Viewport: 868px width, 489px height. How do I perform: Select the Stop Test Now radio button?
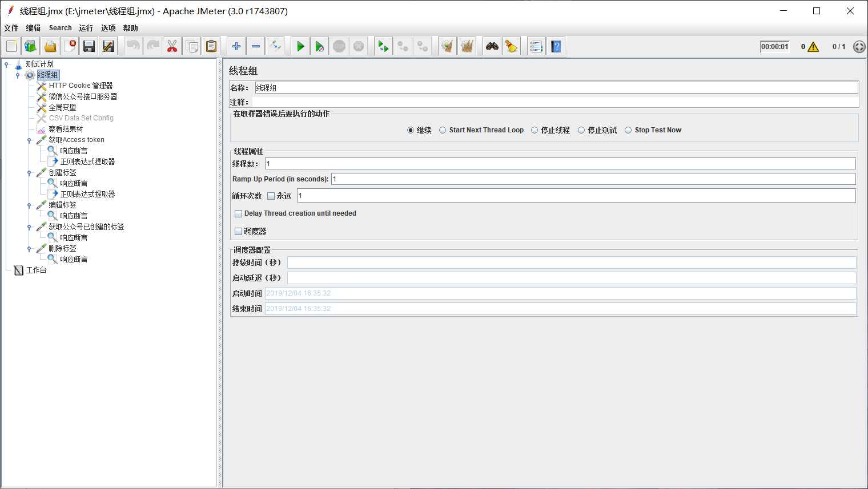(628, 130)
